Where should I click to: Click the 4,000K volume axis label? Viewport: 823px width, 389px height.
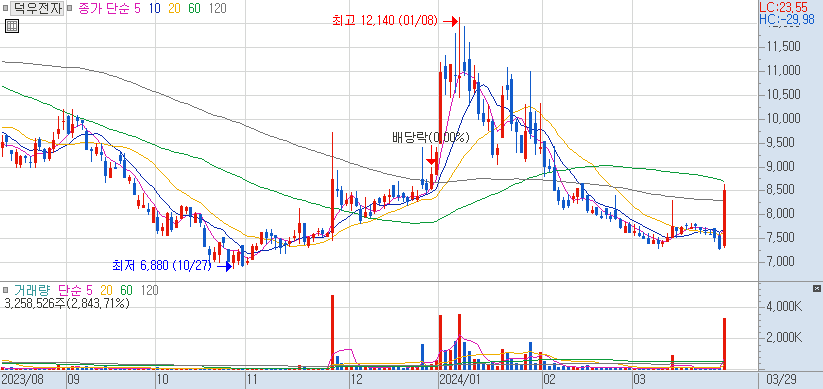(784, 307)
